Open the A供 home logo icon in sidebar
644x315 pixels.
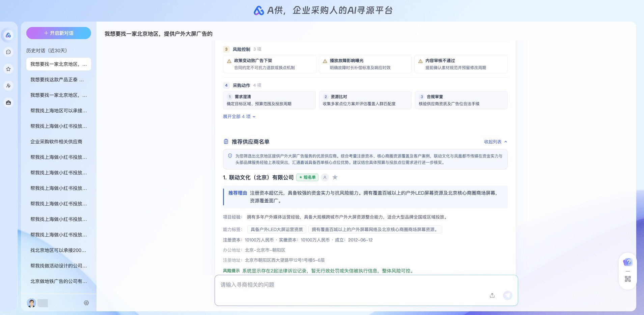pyautogui.click(x=8, y=35)
